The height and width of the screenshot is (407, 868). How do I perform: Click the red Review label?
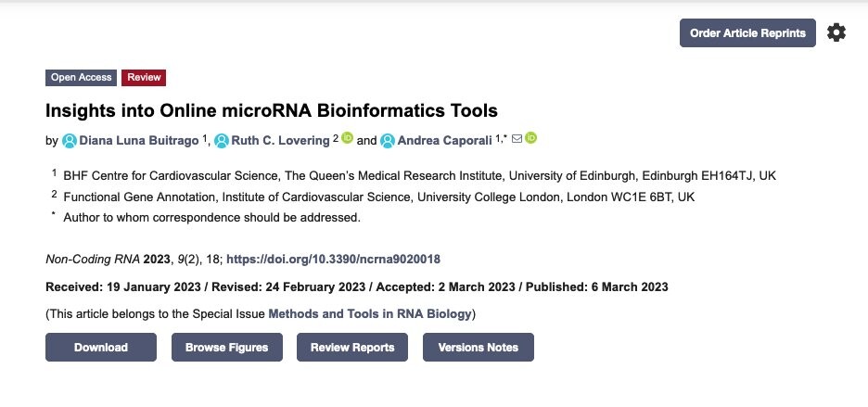144,78
